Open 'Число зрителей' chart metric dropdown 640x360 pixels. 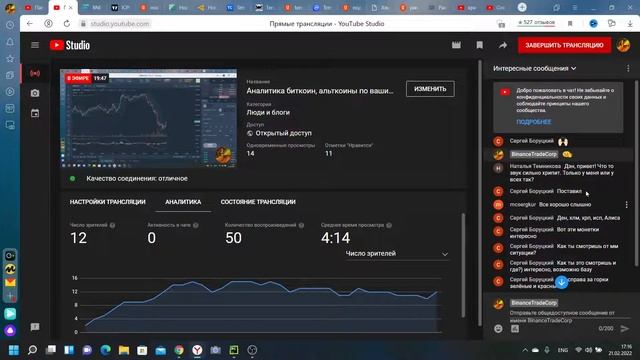[x=397, y=253]
